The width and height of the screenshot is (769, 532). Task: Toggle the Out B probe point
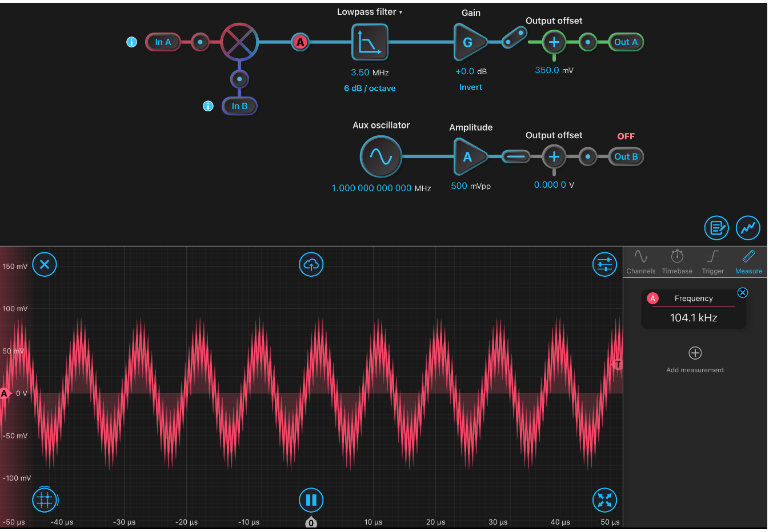click(x=588, y=157)
